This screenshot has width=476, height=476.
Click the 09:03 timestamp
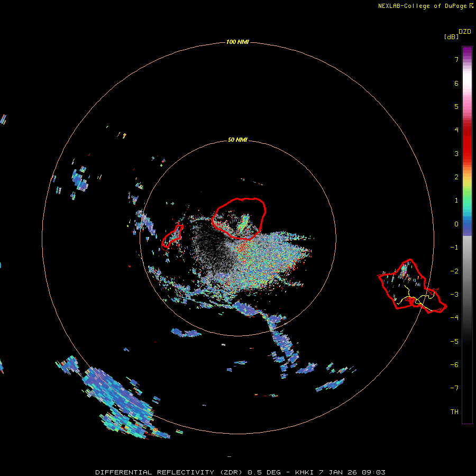374,472
